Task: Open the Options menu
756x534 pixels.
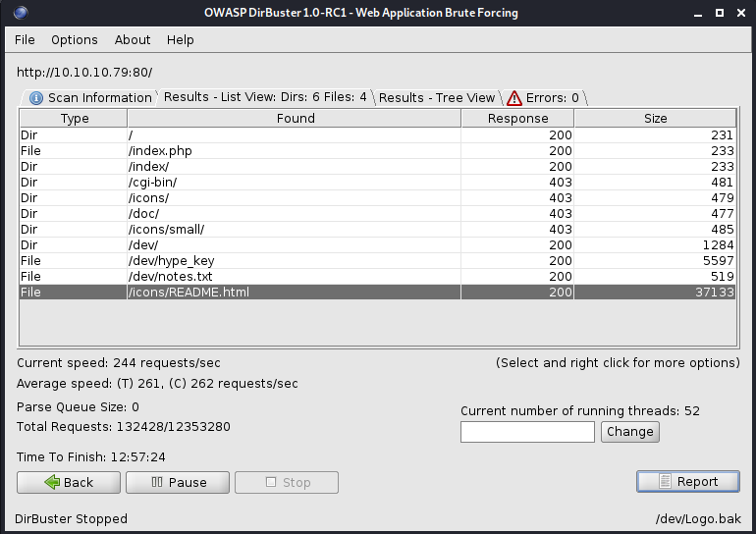Action: pyautogui.click(x=75, y=40)
